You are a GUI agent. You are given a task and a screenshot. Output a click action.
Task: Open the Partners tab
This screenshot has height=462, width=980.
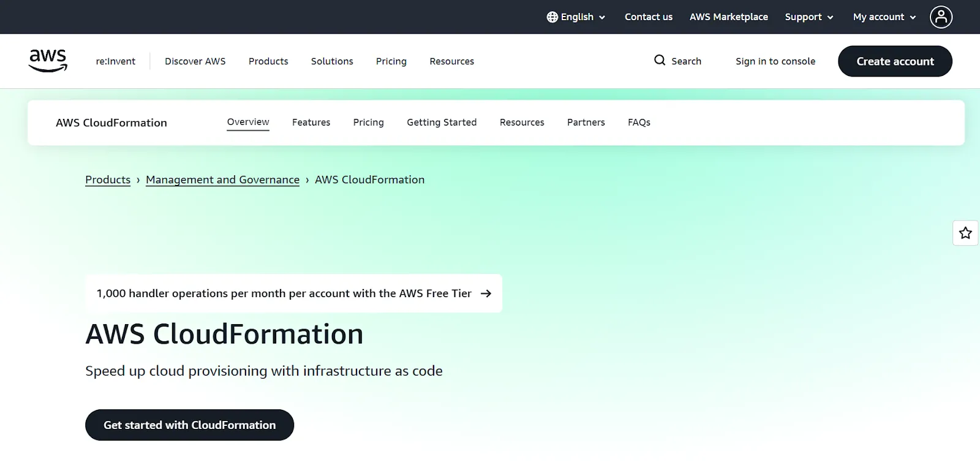pos(586,123)
